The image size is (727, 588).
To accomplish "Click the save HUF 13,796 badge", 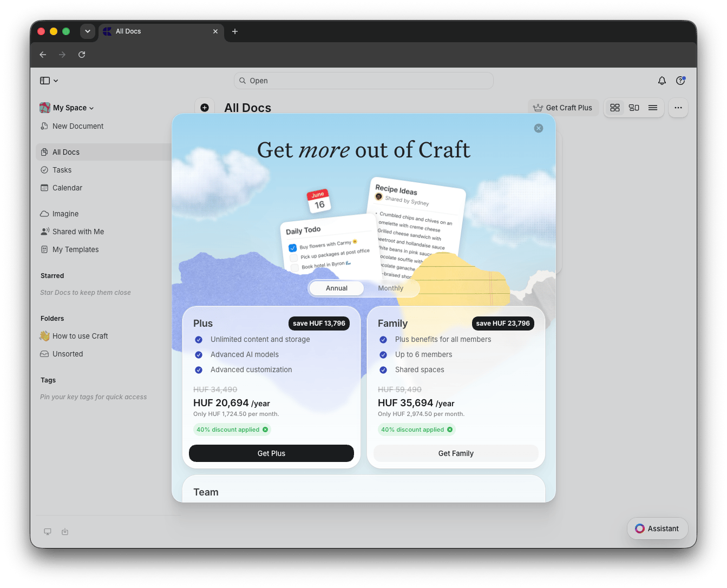I will 319,323.
